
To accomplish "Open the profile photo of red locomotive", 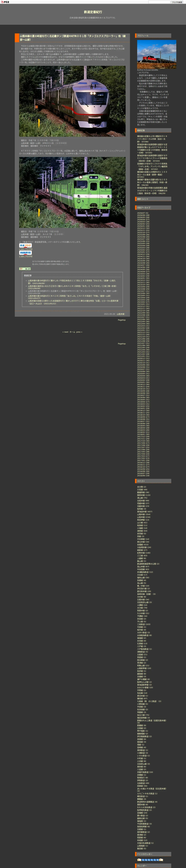I will (x=157, y=54).
